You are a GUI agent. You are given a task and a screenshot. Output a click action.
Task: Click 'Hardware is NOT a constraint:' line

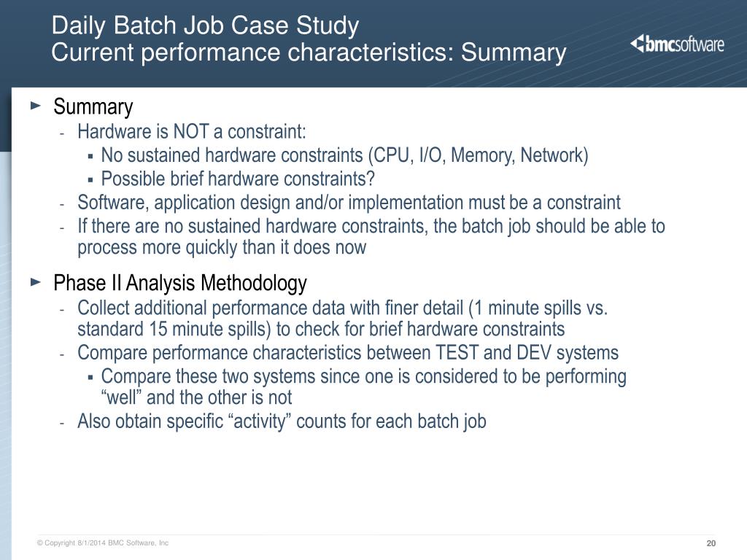[192, 131]
